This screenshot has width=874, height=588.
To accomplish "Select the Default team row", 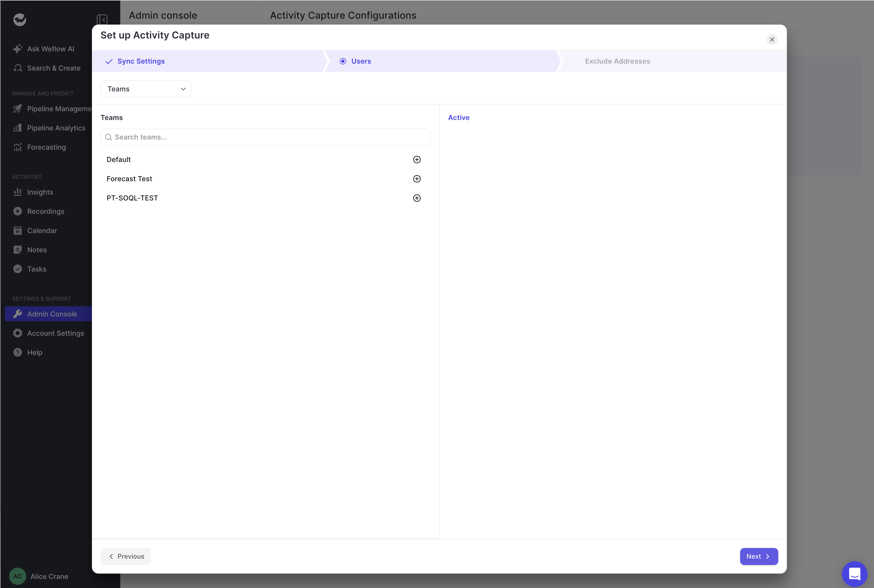I will (x=265, y=159).
